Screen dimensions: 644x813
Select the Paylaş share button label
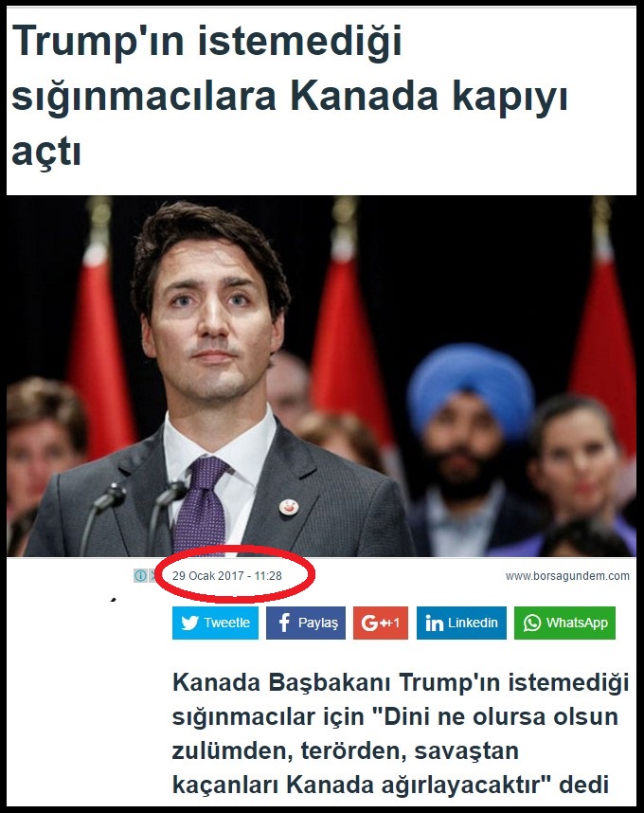(317, 623)
